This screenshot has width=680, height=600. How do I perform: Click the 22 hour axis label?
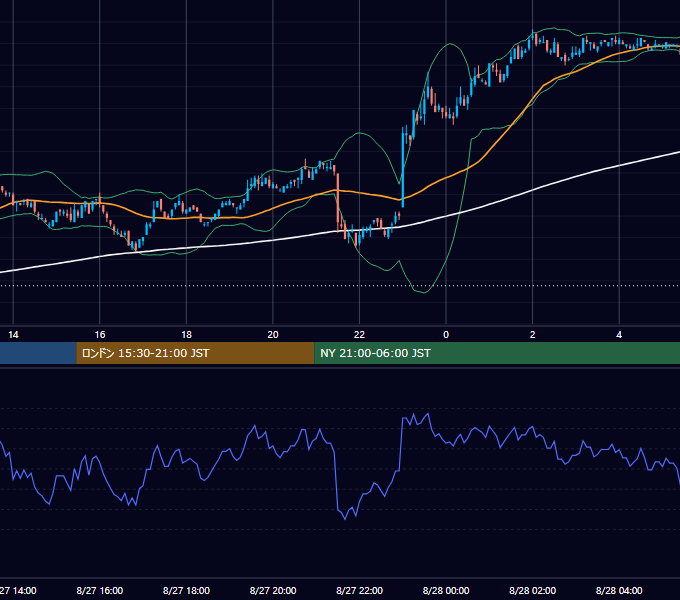point(360,335)
